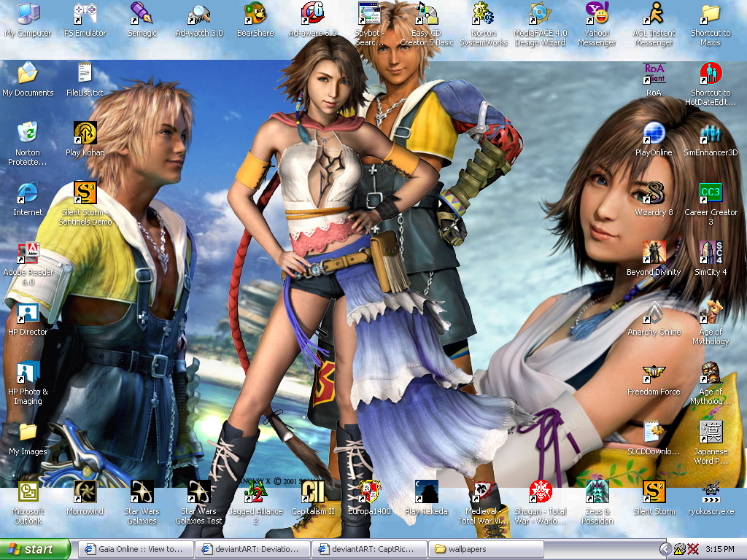747x560 pixels.
Task: Open the wallpapers folder taskbar button
Action: click(486, 549)
